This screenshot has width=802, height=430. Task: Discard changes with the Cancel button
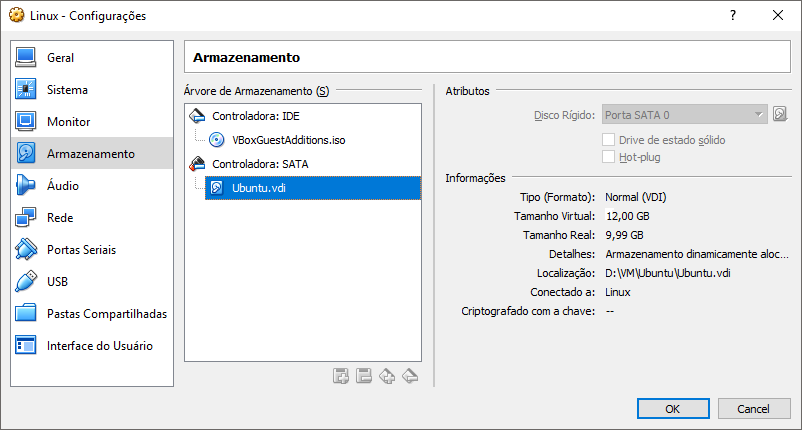754,409
